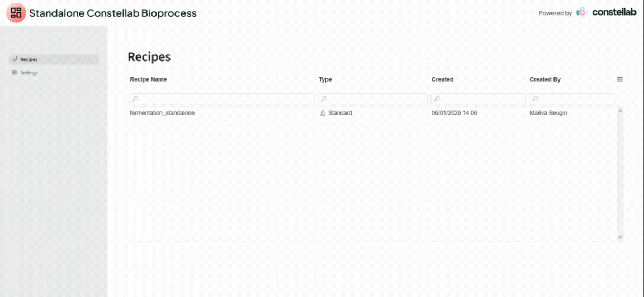Click the Constellab logo in header
The image size is (644, 297).
[x=607, y=12]
